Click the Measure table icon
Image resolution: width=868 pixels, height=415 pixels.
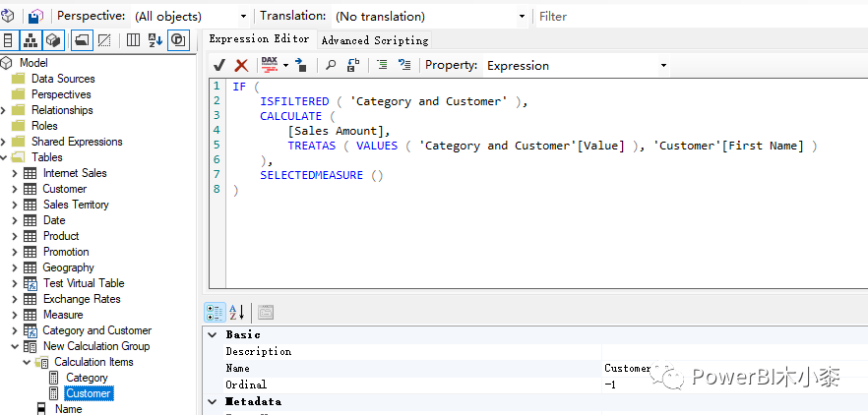[30, 315]
